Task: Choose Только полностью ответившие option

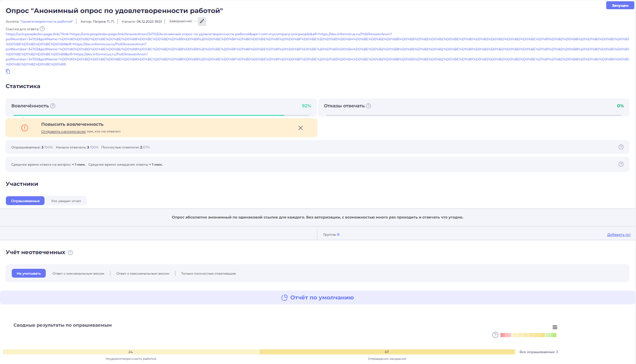Action: coord(208,273)
